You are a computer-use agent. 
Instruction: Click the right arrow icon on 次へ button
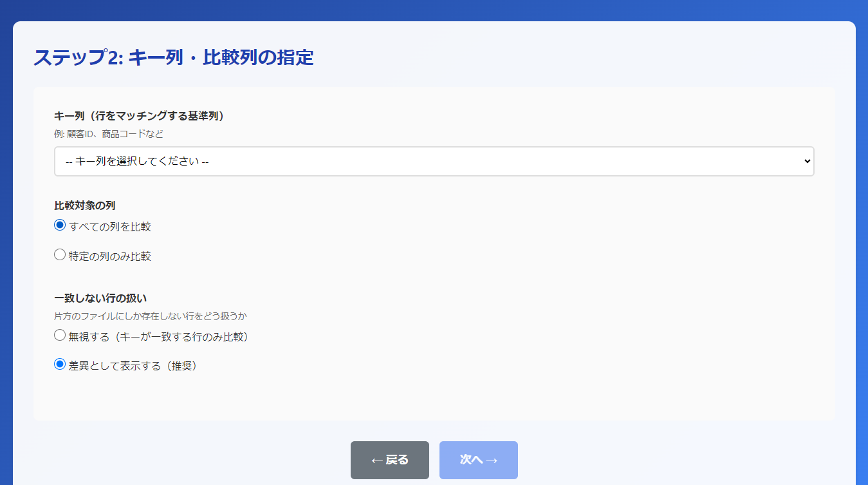click(x=491, y=460)
